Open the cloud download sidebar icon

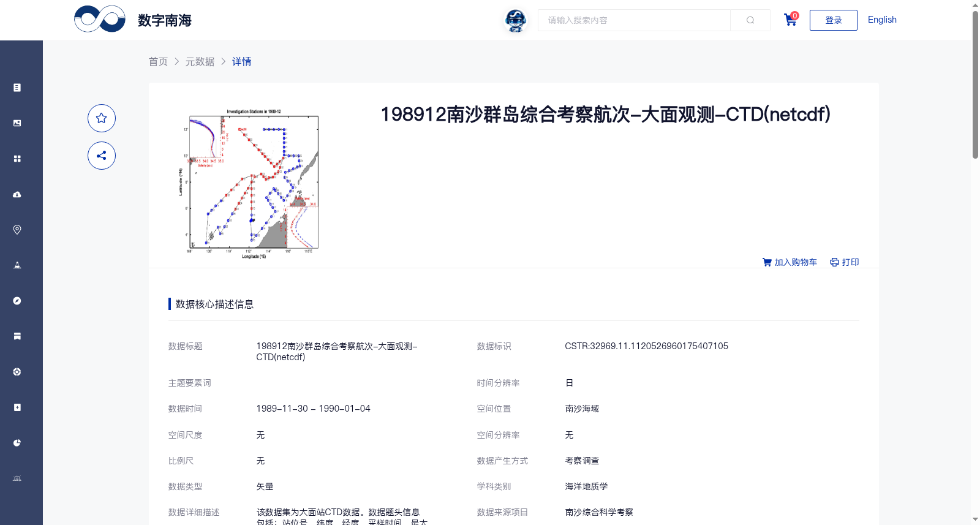click(x=17, y=194)
